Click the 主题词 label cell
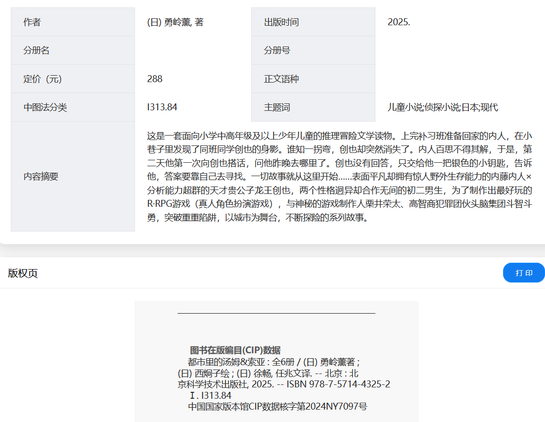 tap(313, 107)
